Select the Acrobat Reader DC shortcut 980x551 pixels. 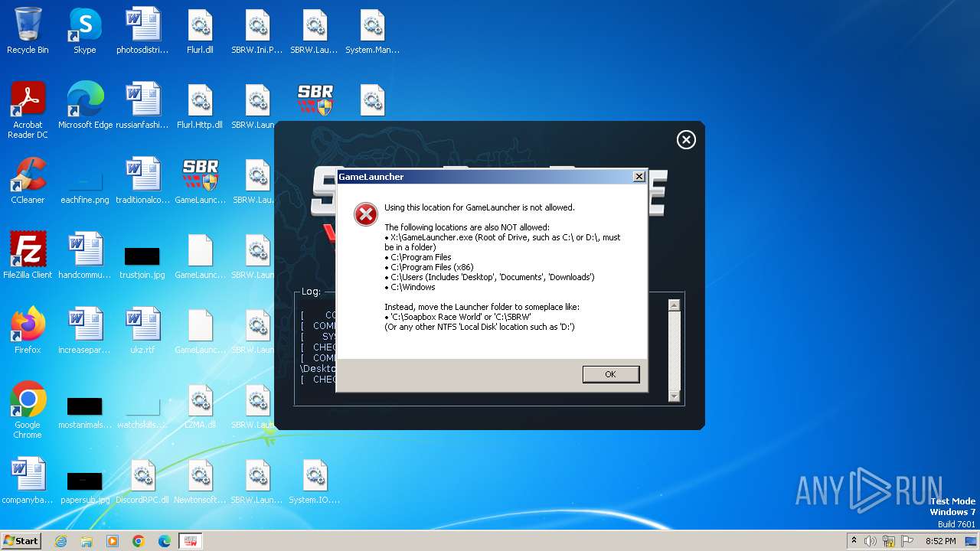28,110
